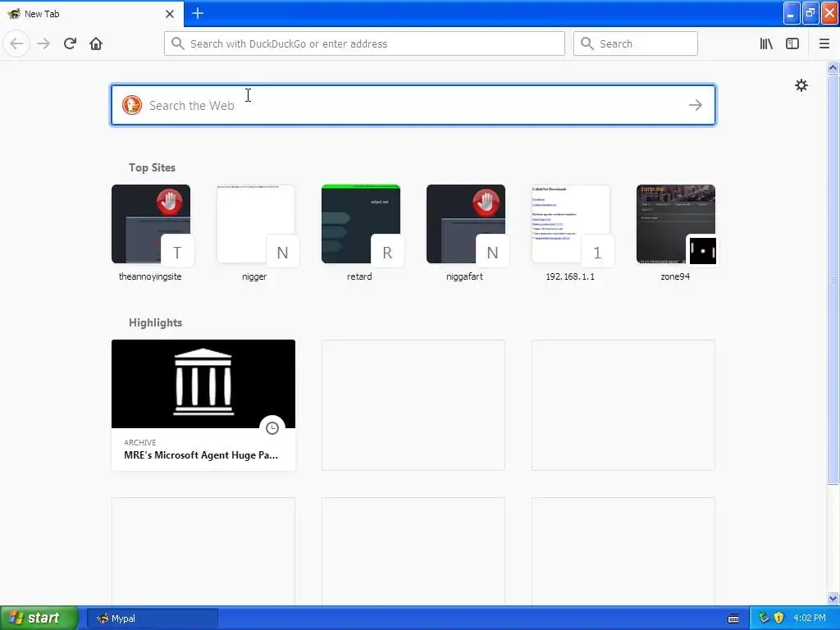Screen dimensions: 840x630
Task: Click the 'ARCHIVE' label on highlight card
Action: pos(139,442)
